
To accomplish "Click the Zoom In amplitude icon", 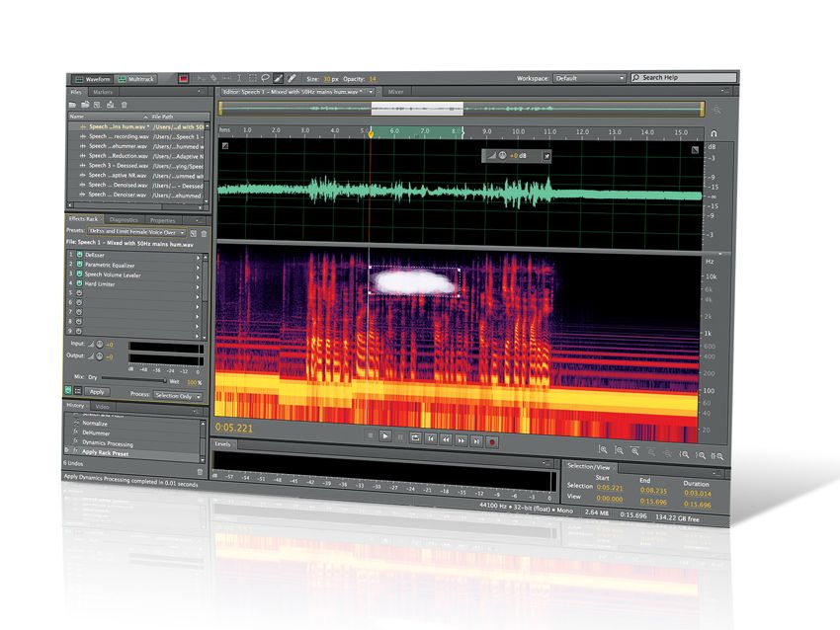I will click(x=603, y=450).
